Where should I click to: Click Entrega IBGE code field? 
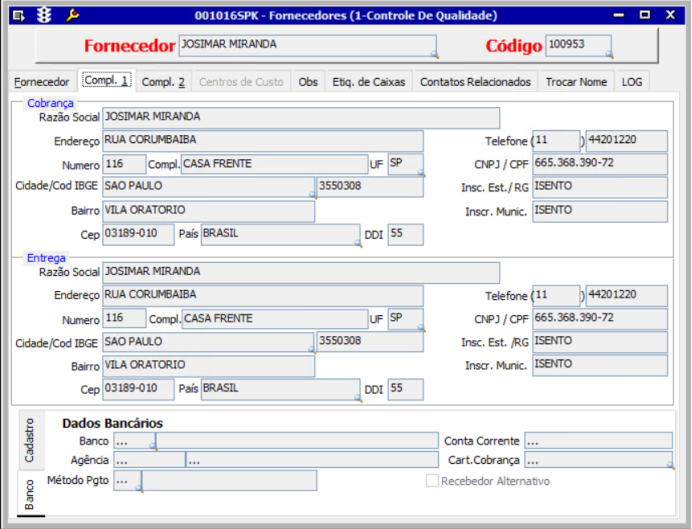point(370,341)
